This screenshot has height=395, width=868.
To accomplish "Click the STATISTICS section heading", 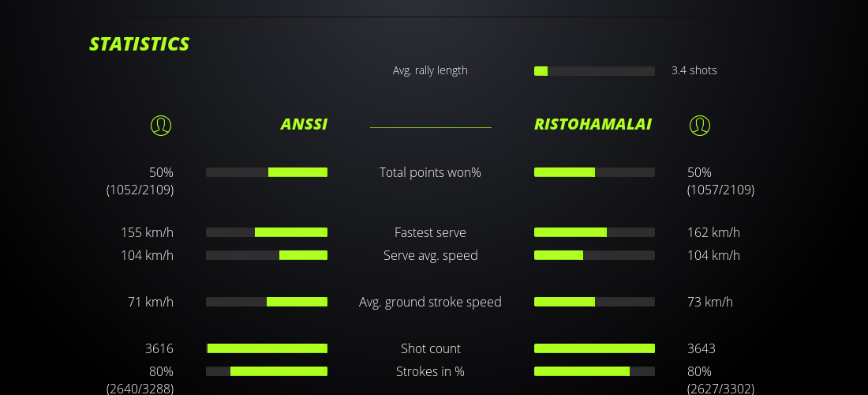I will coord(140,44).
